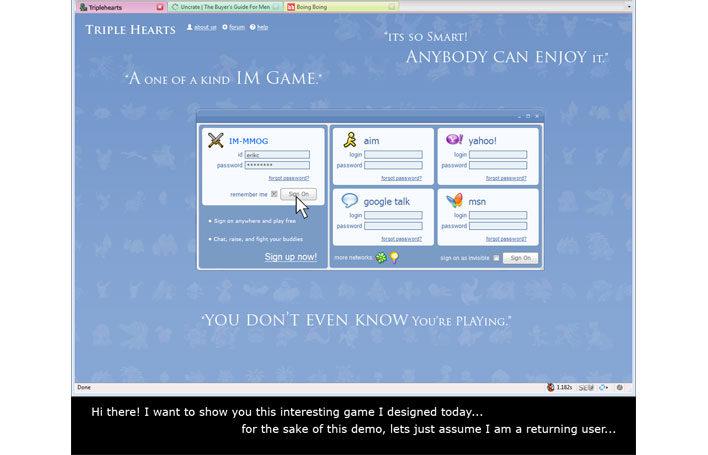Image resolution: width=708 pixels, height=455 pixels.
Task: Click the Google Talk speech bubble icon
Action: [x=350, y=201]
